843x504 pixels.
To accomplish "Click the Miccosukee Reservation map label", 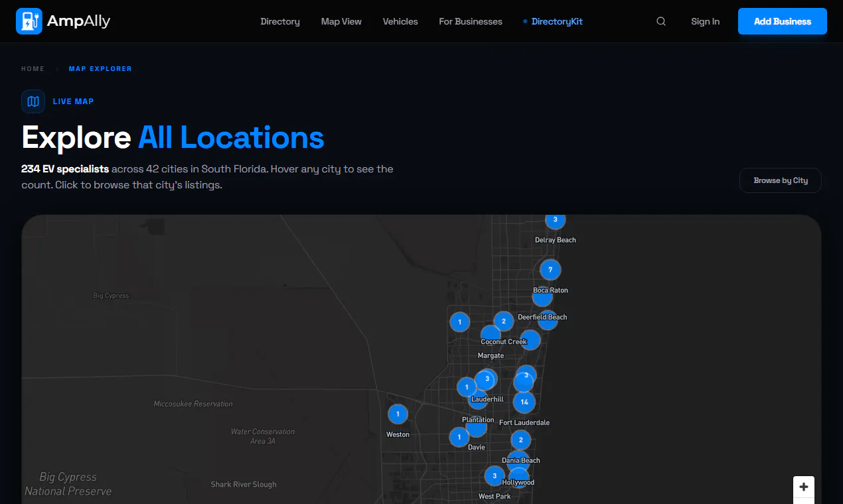I will [193, 404].
